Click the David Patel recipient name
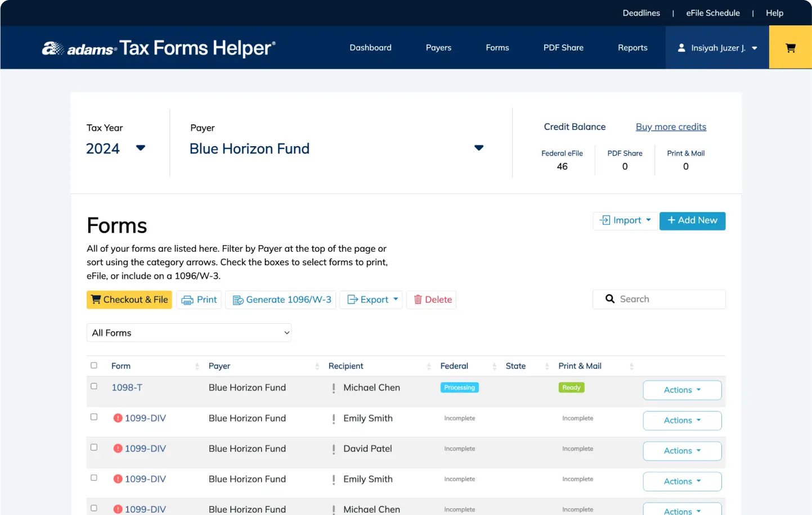Viewport: 812px width, 515px height. 367,449
